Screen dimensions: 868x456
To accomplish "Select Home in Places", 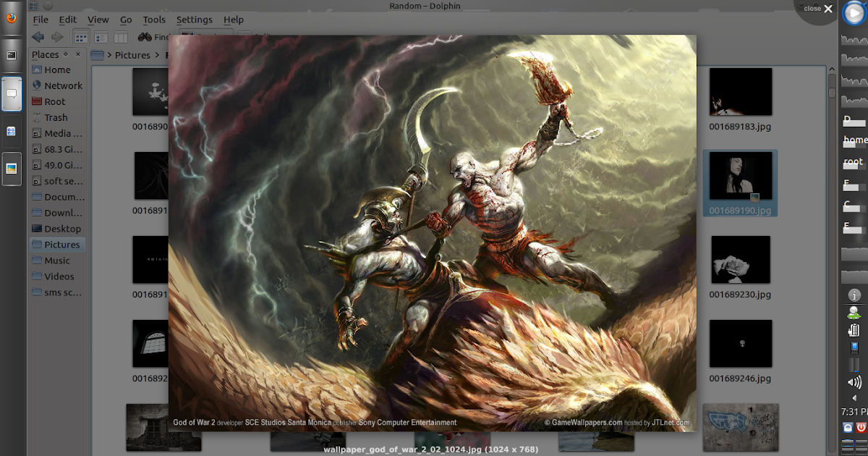I will click(57, 69).
